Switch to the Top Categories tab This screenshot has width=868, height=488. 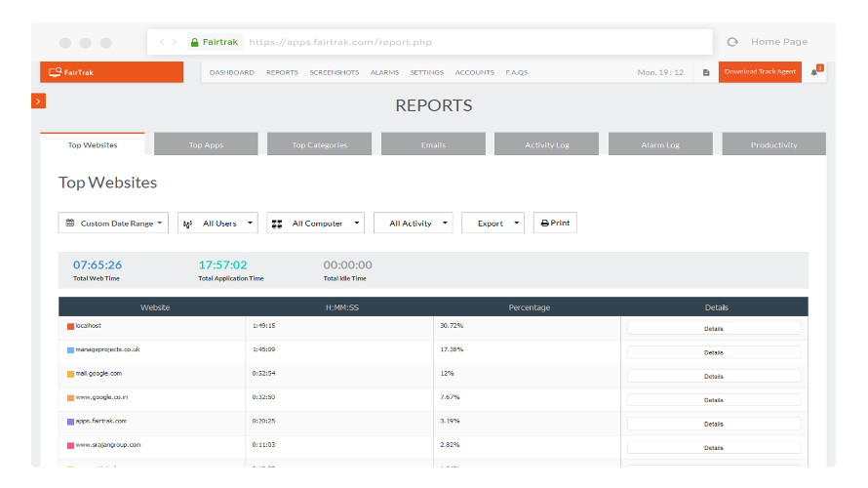point(320,144)
